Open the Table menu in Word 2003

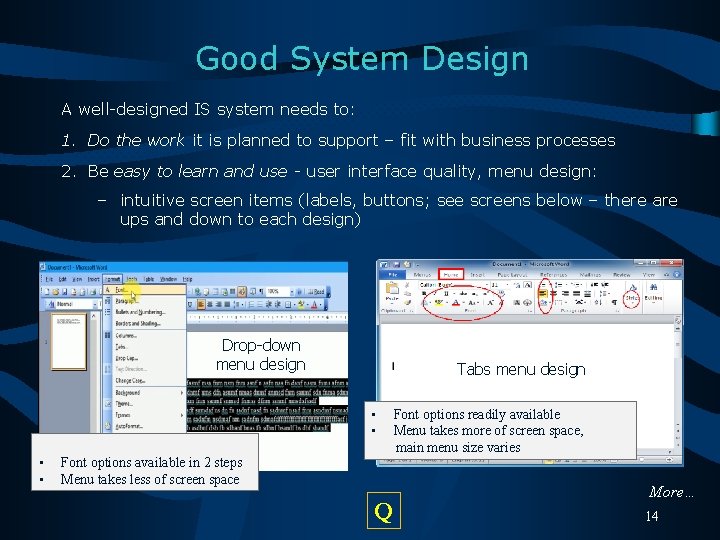tap(149, 279)
